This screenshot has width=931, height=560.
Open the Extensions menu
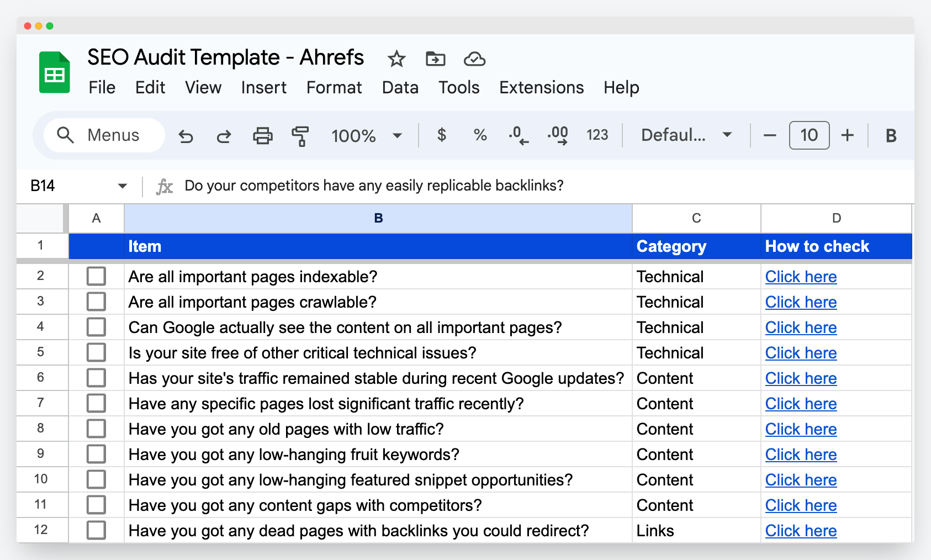click(541, 87)
